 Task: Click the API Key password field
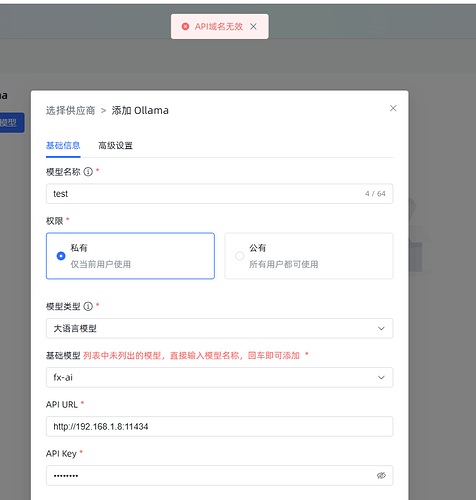coord(219,475)
